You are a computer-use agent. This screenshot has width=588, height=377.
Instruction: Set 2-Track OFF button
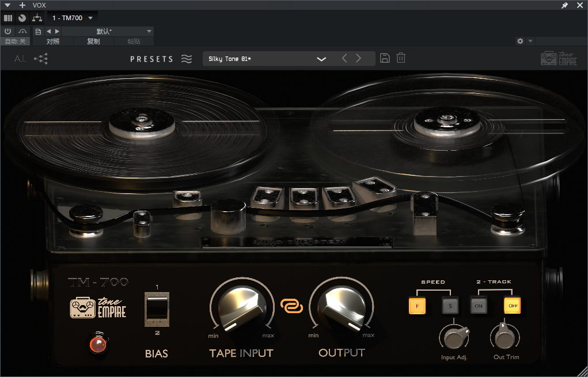coord(513,306)
